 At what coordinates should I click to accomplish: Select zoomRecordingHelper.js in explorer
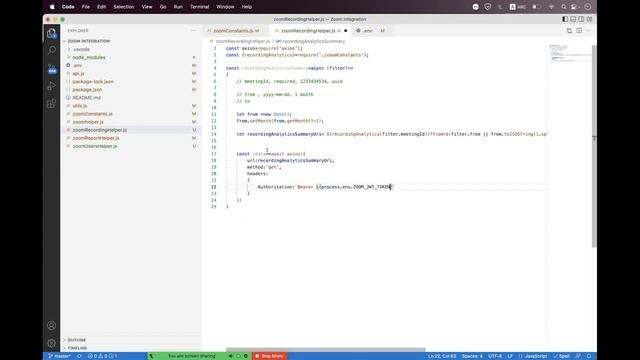click(100, 130)
